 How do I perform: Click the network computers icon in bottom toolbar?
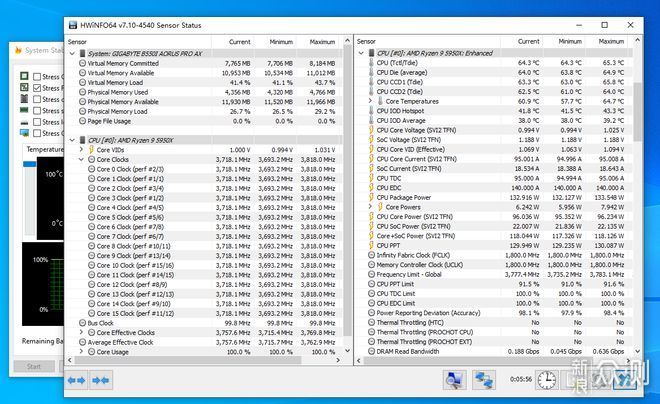click(x=483, y=380)
